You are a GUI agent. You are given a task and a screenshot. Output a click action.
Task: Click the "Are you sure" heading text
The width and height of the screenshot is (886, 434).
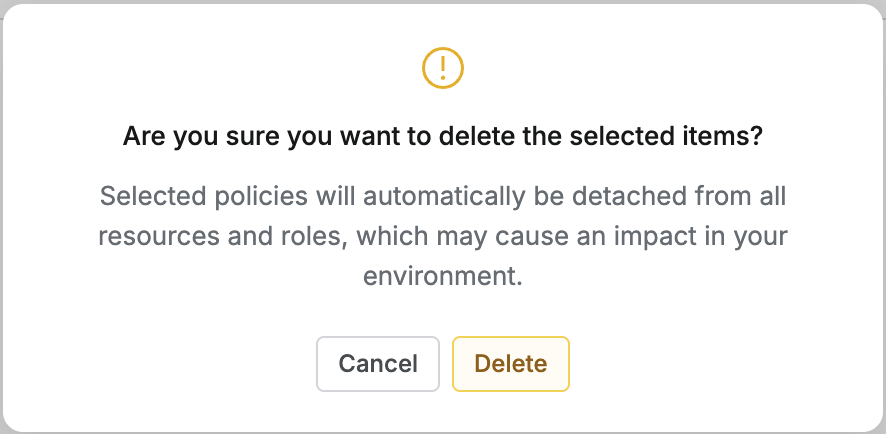coord(443,137)
